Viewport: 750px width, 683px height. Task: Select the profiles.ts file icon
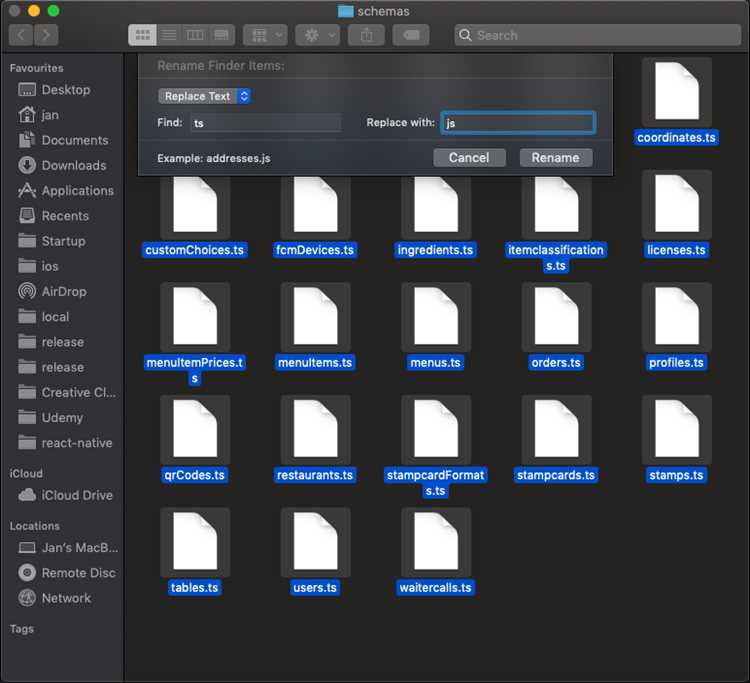point(677,317)
